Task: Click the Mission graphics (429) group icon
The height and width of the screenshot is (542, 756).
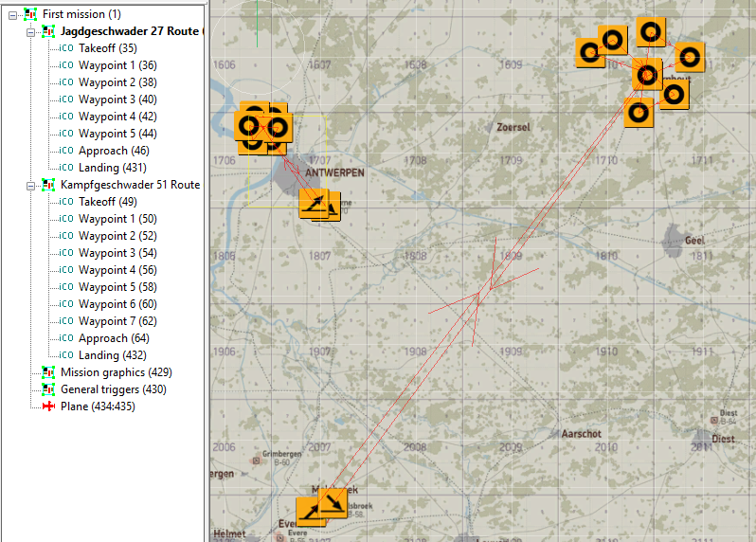Action: coord(48,372)
